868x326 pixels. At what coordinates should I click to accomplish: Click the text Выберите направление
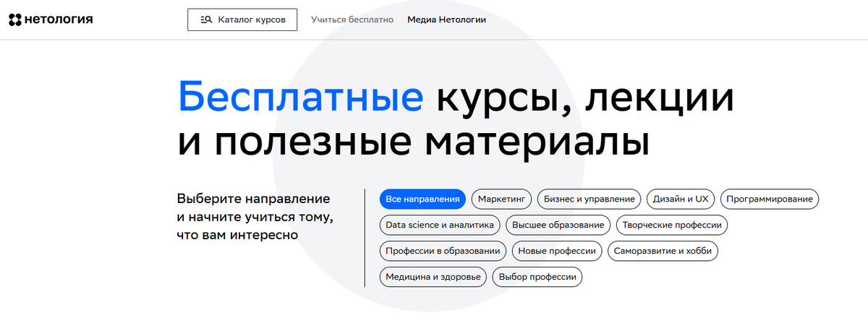click(253, 198)
